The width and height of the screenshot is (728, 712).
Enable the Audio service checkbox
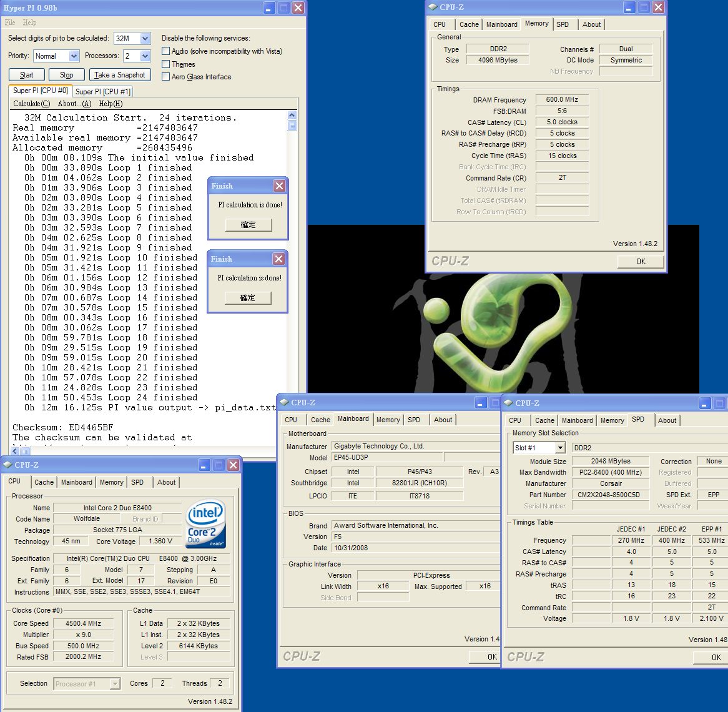coord(165,51)
